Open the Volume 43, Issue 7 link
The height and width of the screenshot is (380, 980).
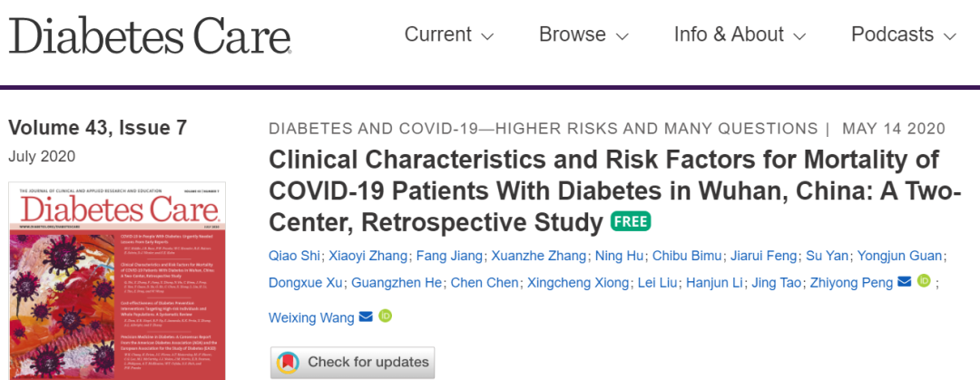pos(97,128)
